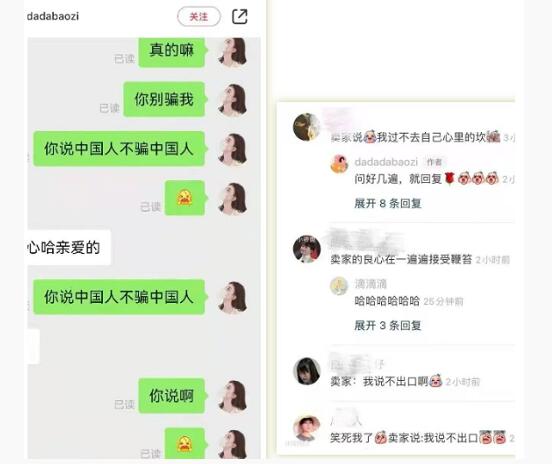Screen dimensions: 552x464
Task: Open the dadabaozi username at top
Action: tap(53, 16)
